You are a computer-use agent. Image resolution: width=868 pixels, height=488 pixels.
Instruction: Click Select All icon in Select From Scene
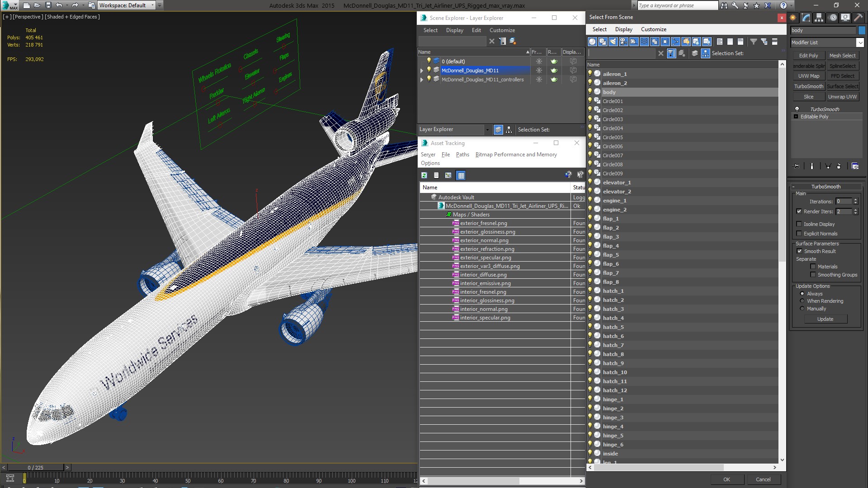point(720,42)
